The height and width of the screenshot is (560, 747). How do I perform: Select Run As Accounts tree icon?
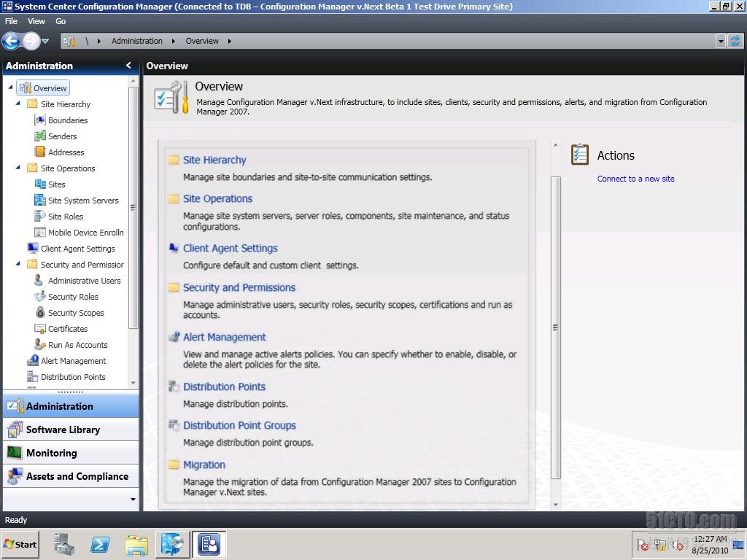point(40,344)
